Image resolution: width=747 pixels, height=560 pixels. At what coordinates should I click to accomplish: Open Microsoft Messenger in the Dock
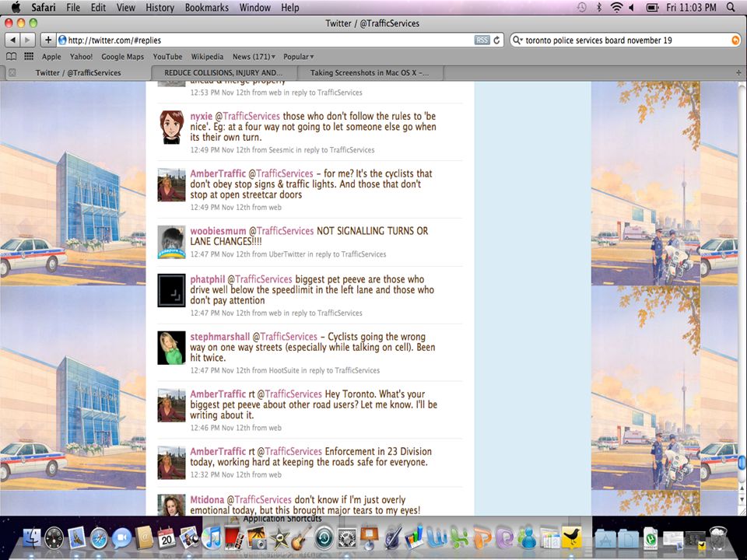(527, 538)
